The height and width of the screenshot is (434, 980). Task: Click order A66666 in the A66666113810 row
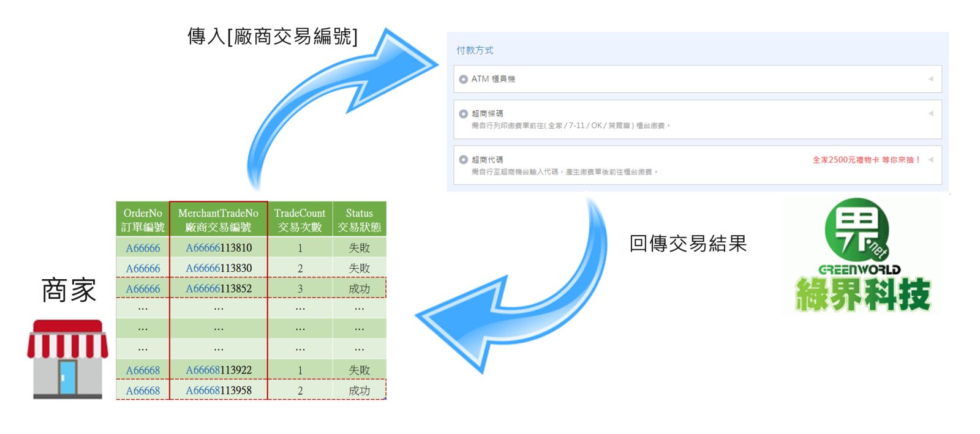coord(143,248)
